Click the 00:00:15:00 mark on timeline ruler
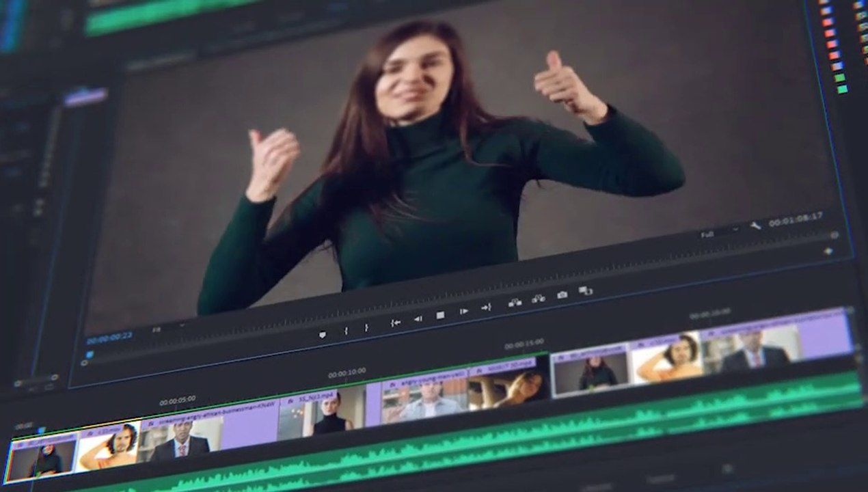The width and height of the screenshot is (868, 492). [524, 344]
